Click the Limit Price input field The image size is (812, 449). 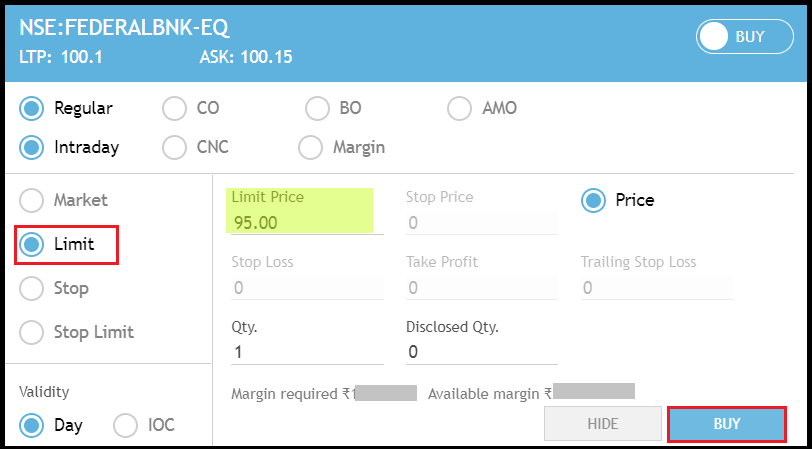pyautogui.click(x=306, y=222)
